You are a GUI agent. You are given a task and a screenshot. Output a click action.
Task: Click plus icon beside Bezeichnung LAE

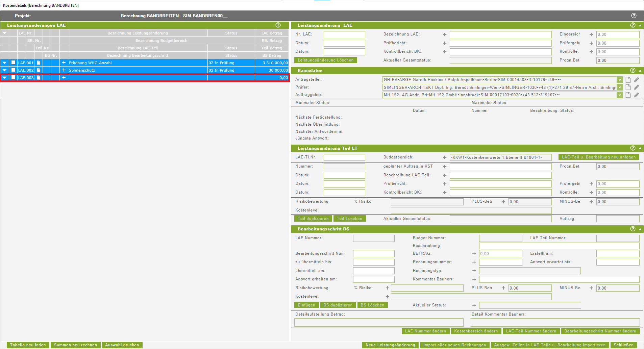[x=445, y=34]
